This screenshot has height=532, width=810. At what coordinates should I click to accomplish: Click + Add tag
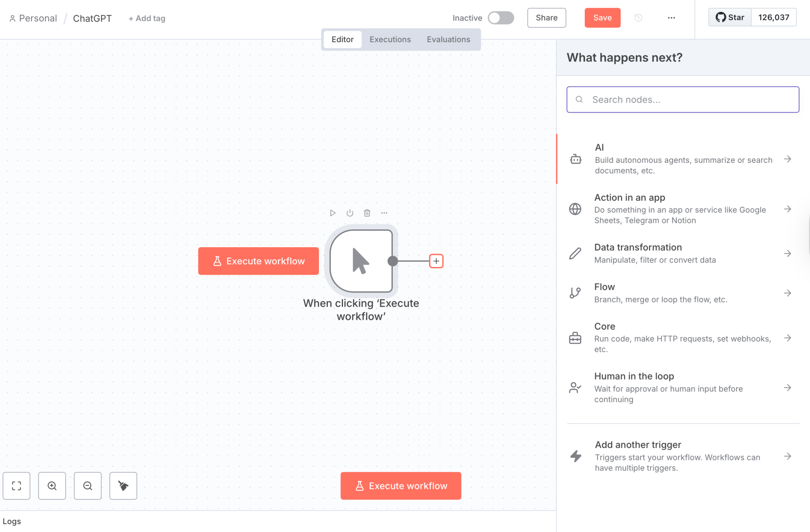click(x=147, y=19)
